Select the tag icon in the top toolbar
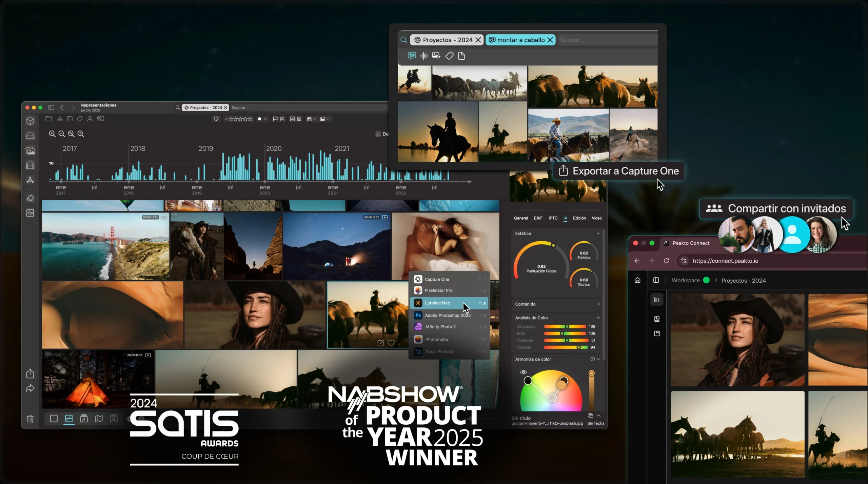The image size is (868, 484). pyautogui.click(x=80, y=119)
